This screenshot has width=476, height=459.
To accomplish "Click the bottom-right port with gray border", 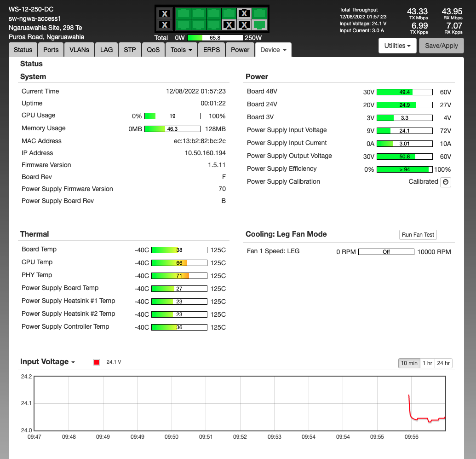I will [259, 25].
